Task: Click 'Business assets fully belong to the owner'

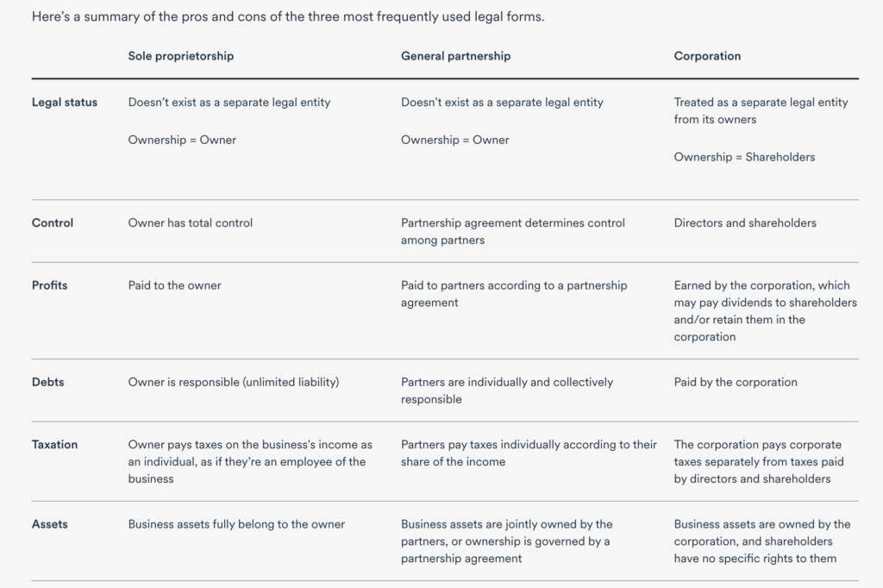Action: [x=236, y=524]
